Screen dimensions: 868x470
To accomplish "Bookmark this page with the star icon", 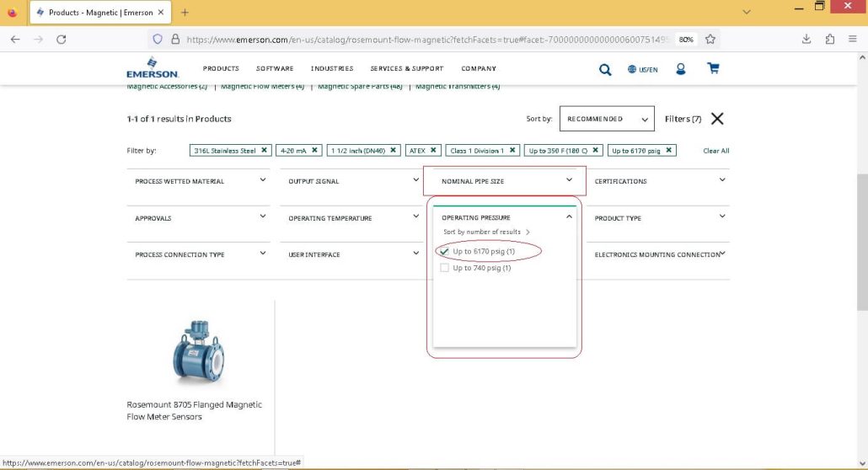I will (710, 40).
